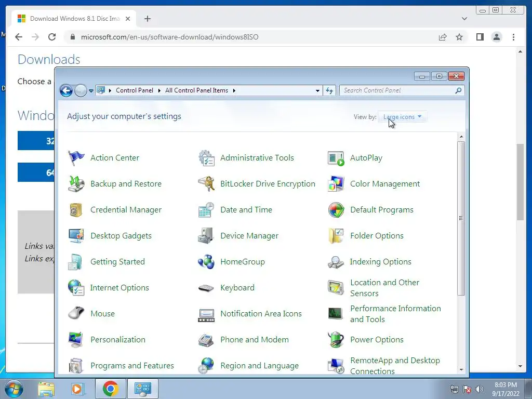Open a new Chrome tab

(147, 19)
